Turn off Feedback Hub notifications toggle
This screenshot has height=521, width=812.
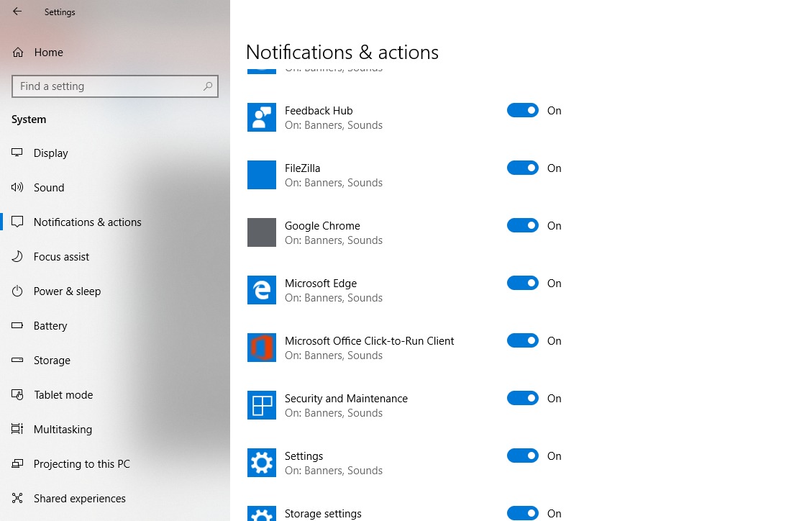click(523, 110)
